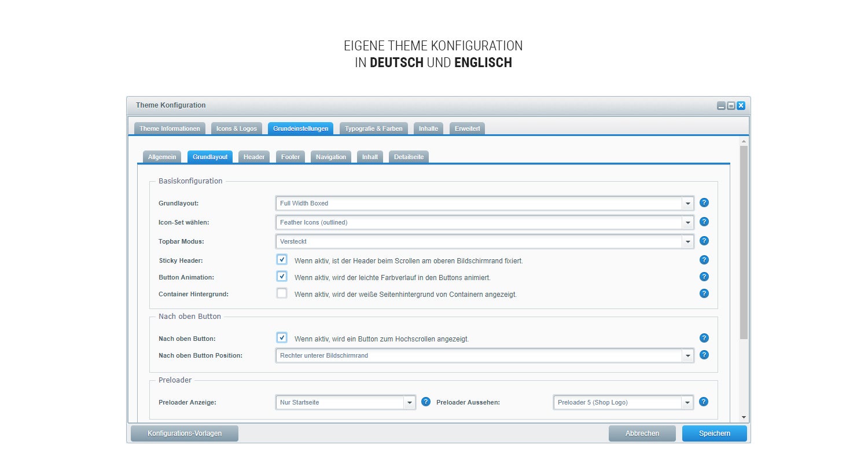
Task: Open help icon for Topbar Modus
Action: click(x=704, y=241)
